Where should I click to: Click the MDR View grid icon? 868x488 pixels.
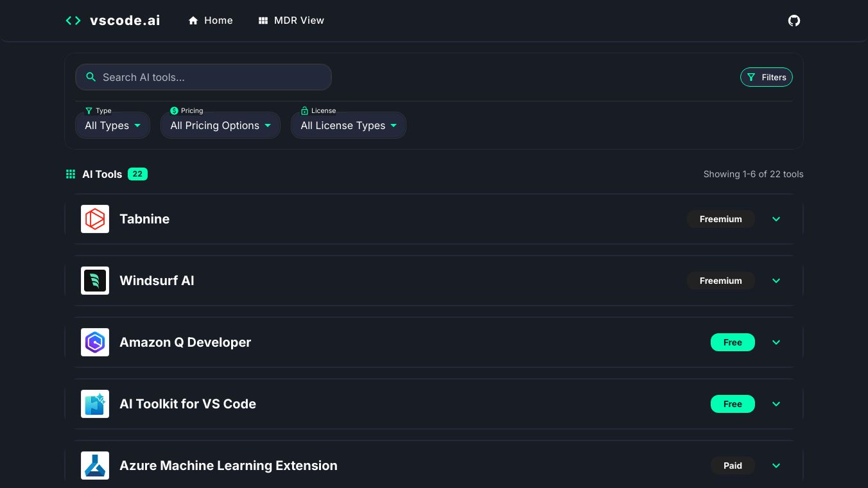pos(263,21)
